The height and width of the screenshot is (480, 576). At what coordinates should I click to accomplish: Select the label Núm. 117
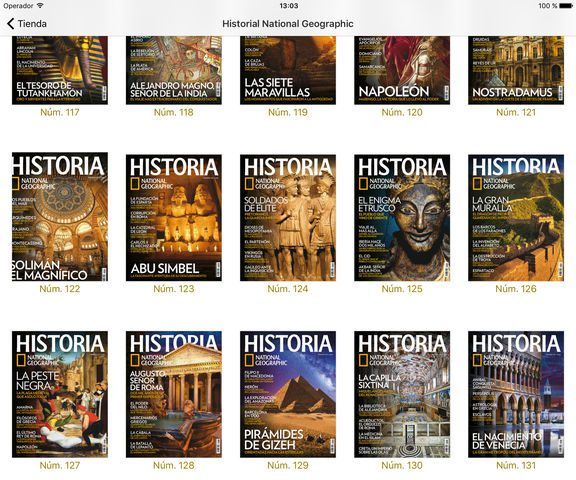(60, 112)
